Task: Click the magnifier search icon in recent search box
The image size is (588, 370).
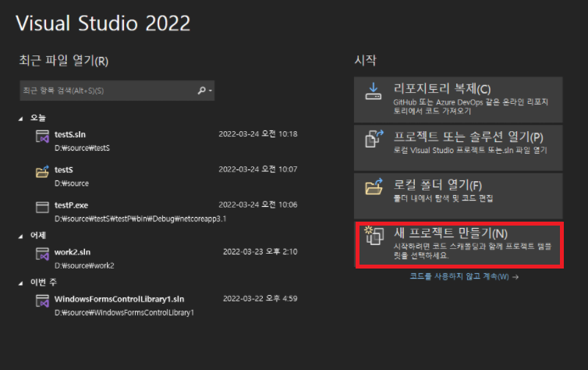Action: point(202,91)
